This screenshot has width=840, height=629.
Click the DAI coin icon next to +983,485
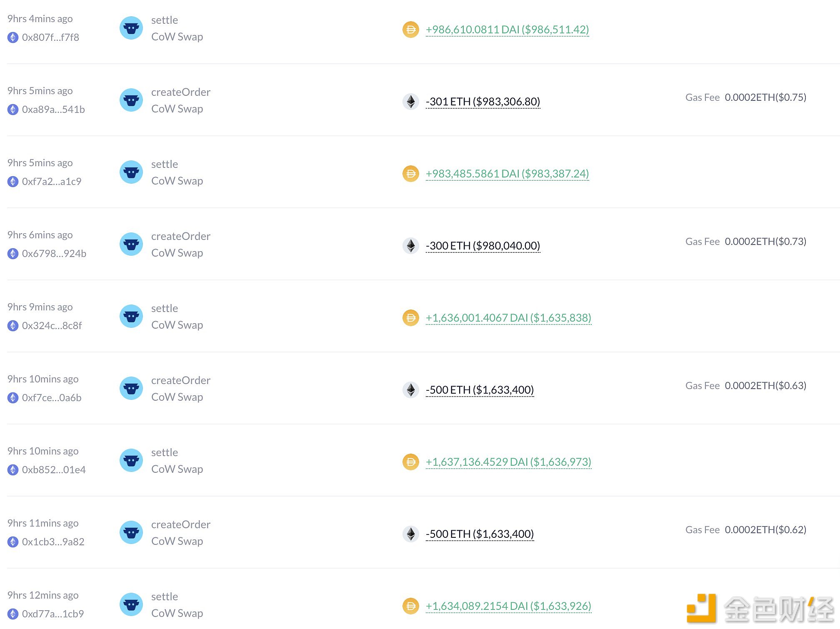point(412,173)
